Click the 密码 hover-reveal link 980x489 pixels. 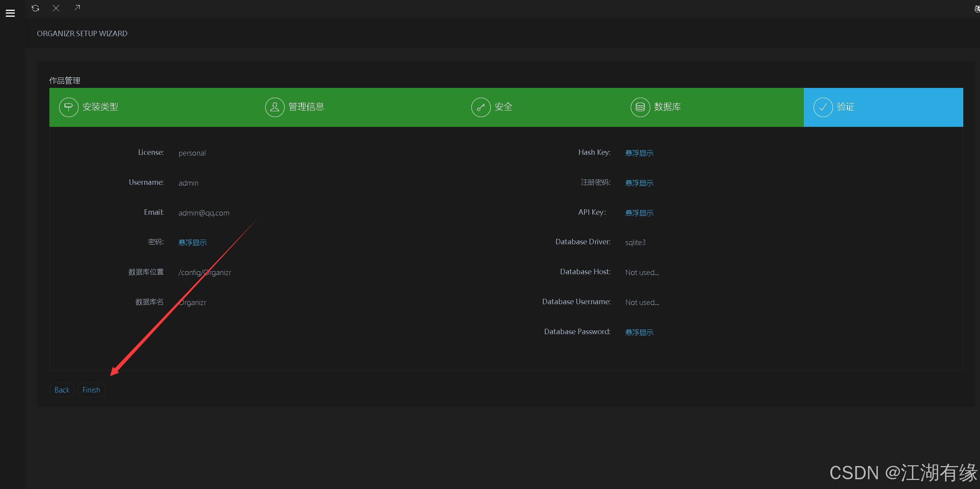pos(192,242)
